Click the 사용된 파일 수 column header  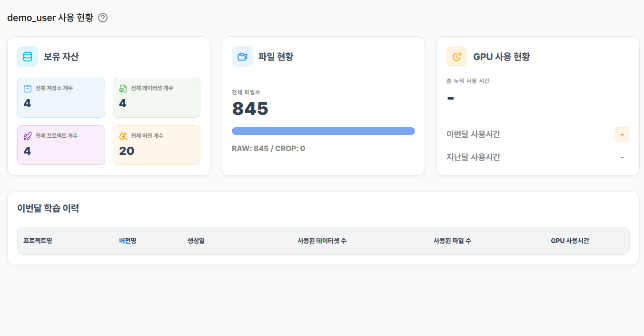(452, 241)
